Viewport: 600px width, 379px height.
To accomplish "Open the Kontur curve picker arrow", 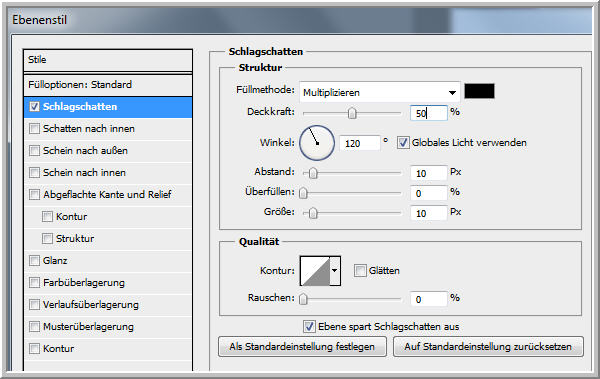I will [335, 271].
